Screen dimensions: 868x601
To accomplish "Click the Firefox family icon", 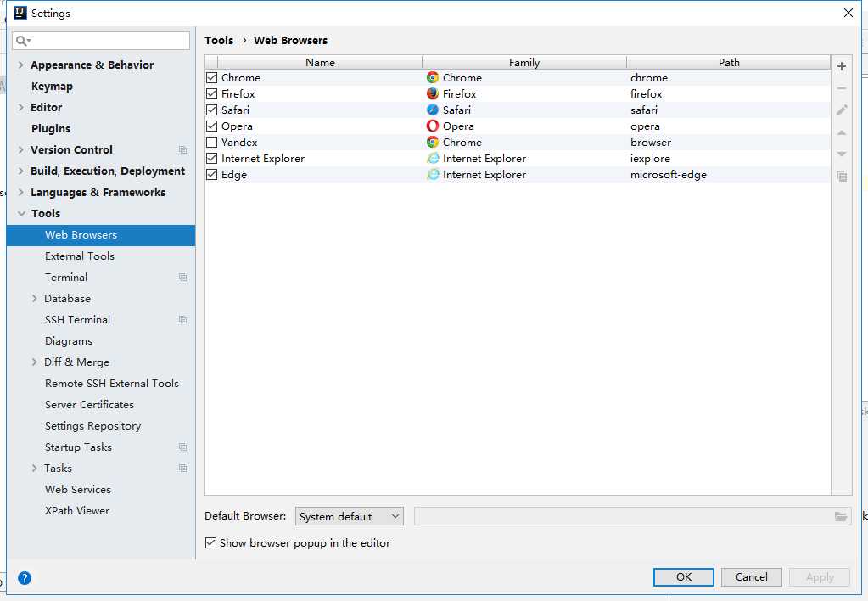I will click(433, 93).
